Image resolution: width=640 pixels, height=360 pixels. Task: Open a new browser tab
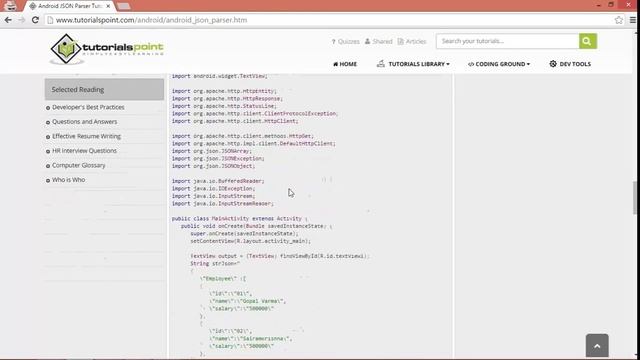[x=124, y=6]
